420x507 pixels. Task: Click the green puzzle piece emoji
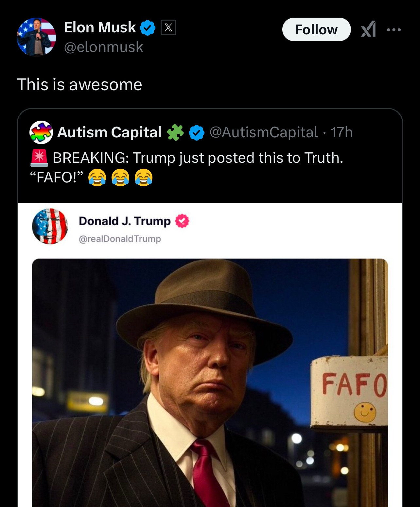pos(175,132)
